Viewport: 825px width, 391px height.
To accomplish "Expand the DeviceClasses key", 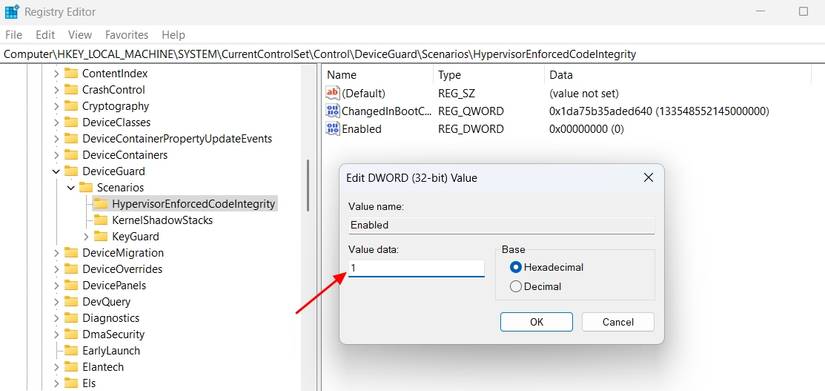I will tap(56, 123).
